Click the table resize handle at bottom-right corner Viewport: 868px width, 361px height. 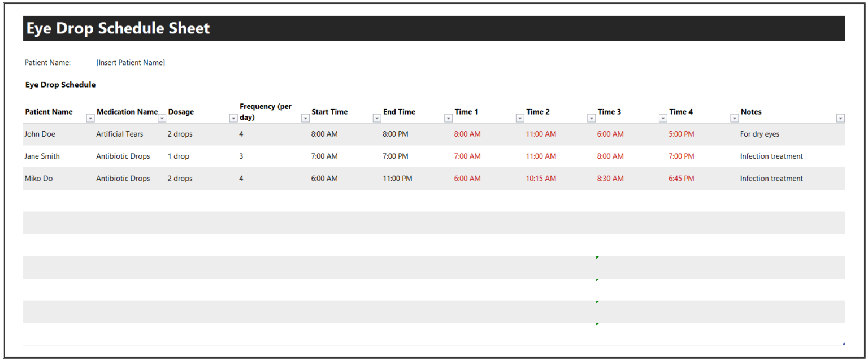coord(843,343)
